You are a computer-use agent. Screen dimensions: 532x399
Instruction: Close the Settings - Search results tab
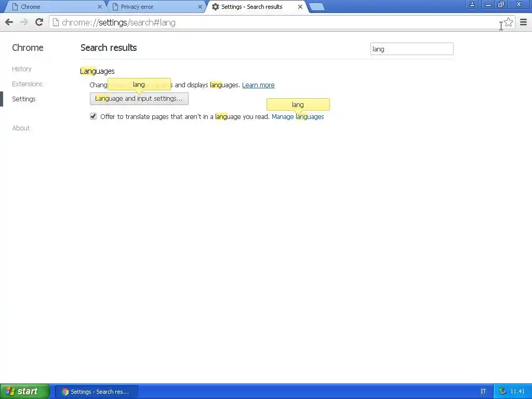click(x=300, y=7)
